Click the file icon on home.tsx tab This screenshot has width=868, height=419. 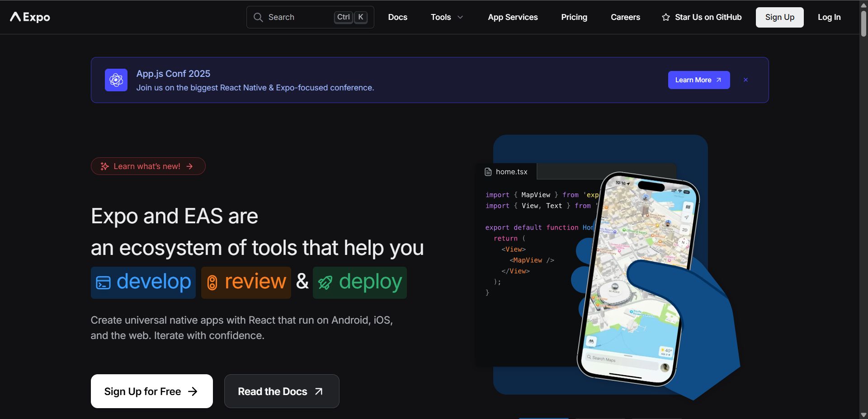point(488,172)
